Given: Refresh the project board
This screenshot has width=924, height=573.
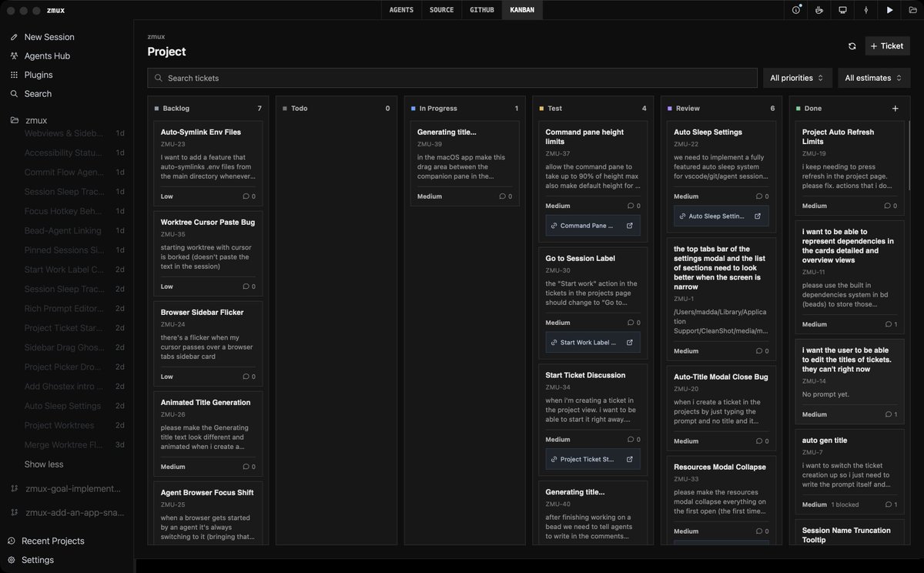Looking at the screenshot, I should (852, 46).
